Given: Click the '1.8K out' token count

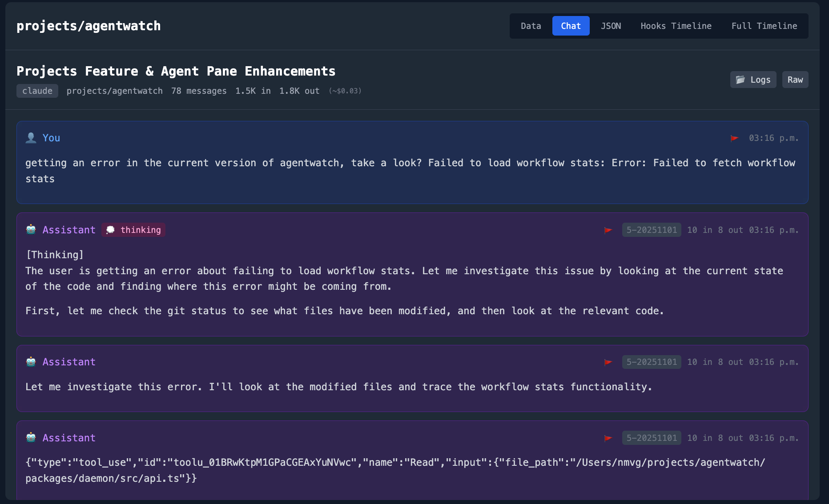Looking at the screenshot, I should 299,91.
